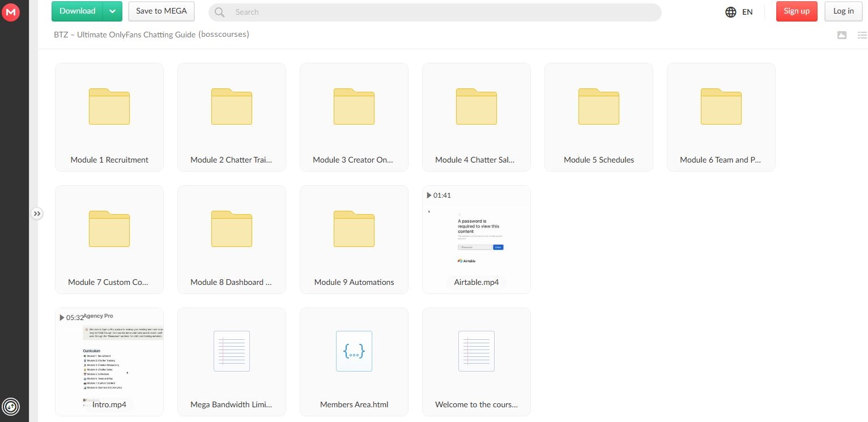Click Save to MEGA button

[161, 11]
